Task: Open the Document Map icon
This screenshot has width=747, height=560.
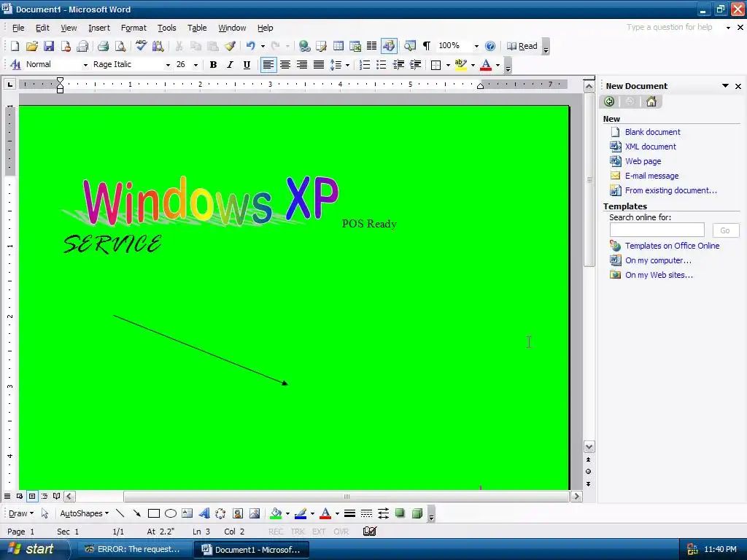Action: (410, 46)
